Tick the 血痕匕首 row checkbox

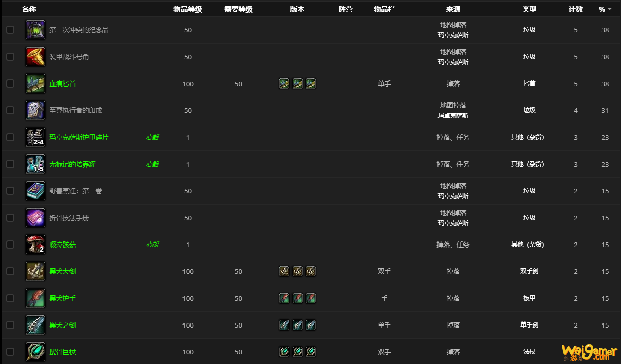pyautogui.click(x=10, y=84)
